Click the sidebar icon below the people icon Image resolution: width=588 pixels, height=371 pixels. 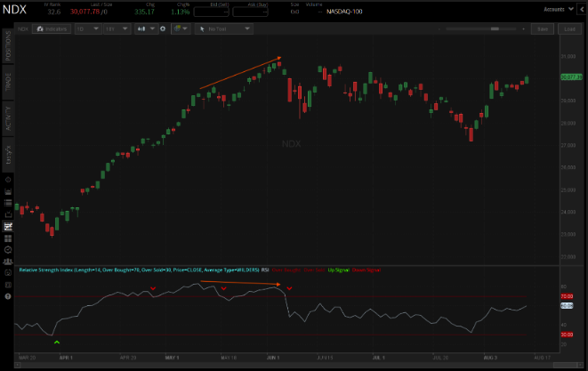tap(8, 273)
